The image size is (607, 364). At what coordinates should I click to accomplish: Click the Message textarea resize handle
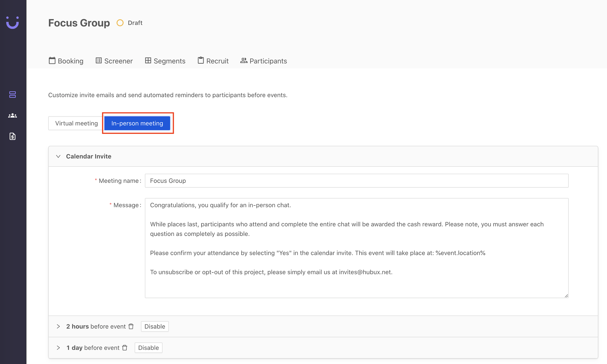pyautogui.click(x=566, y=296)
